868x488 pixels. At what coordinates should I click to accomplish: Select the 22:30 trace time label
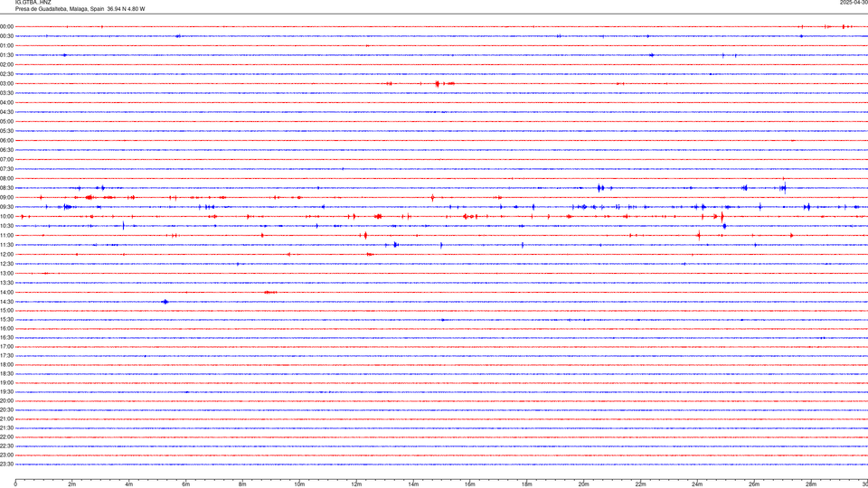pyautogui.click(x=6, y=446)
